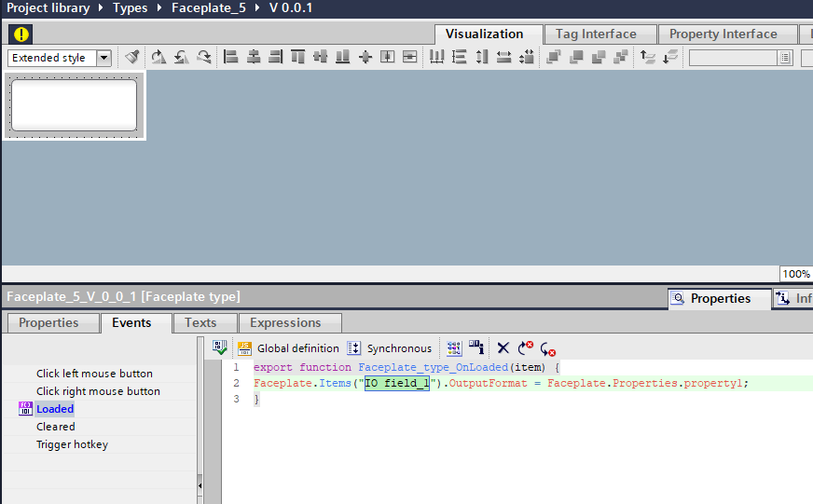The height and width of the screenshot is (504, 813).
Task: Open the 100% zoom level dropdown
Action: (795, 274)
